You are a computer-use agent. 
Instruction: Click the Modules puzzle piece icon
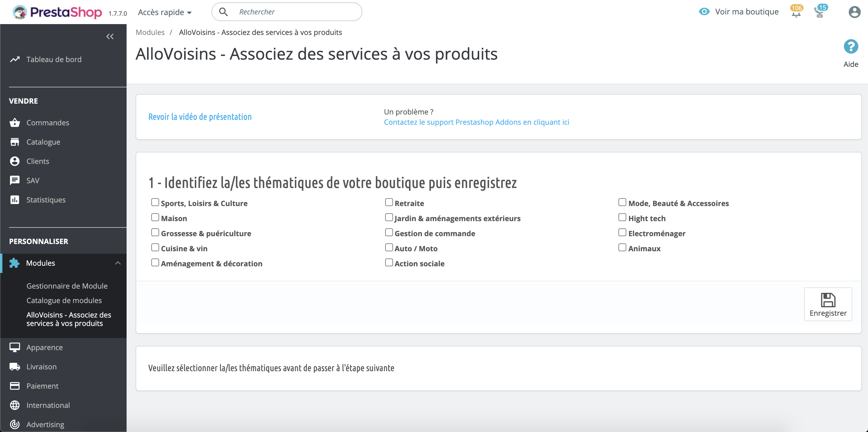point(14,263)
